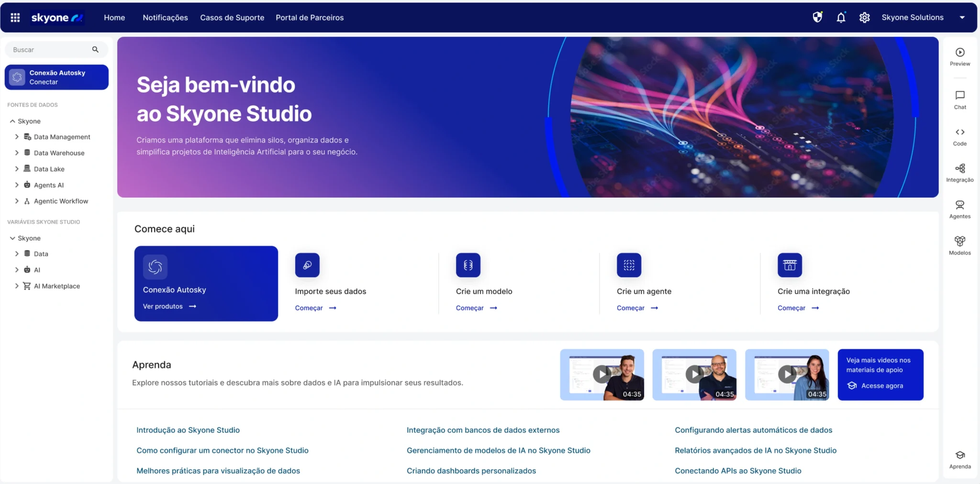Open the settings gear icon
980x484 pixels.
coord(864,18)
